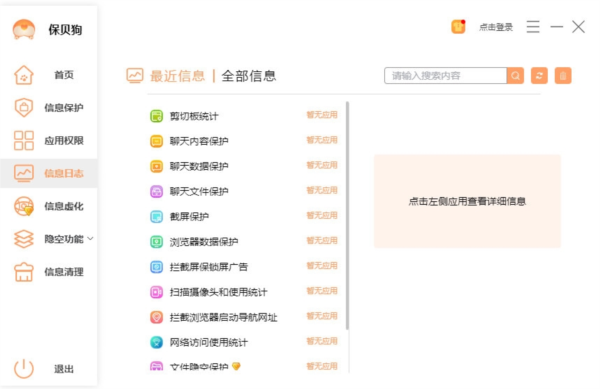Screen dimensions: 600x389
Task: Select the 扫描摄像头和使用统计 row text
Action: (218, 293)
